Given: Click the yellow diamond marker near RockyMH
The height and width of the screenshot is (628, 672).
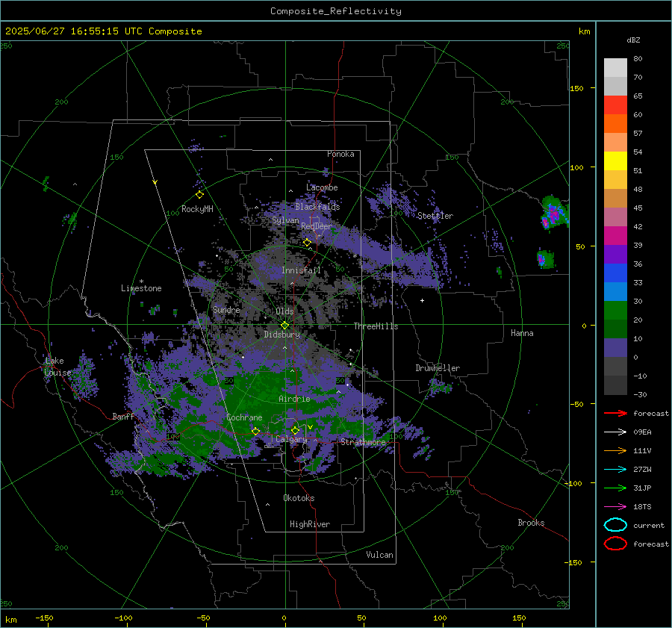Looking at the screenshot, I should pos(199,195).
